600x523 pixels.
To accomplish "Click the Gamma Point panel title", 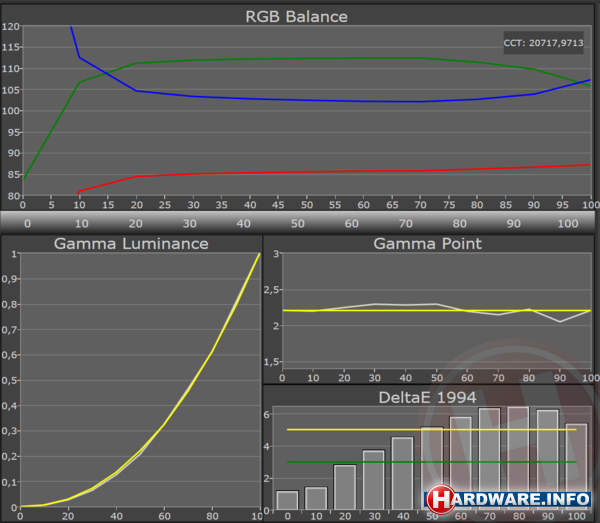I will 428,244.
